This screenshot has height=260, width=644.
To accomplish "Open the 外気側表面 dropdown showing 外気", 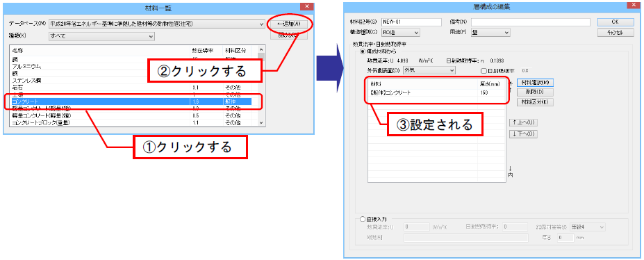I will [429, 71].
